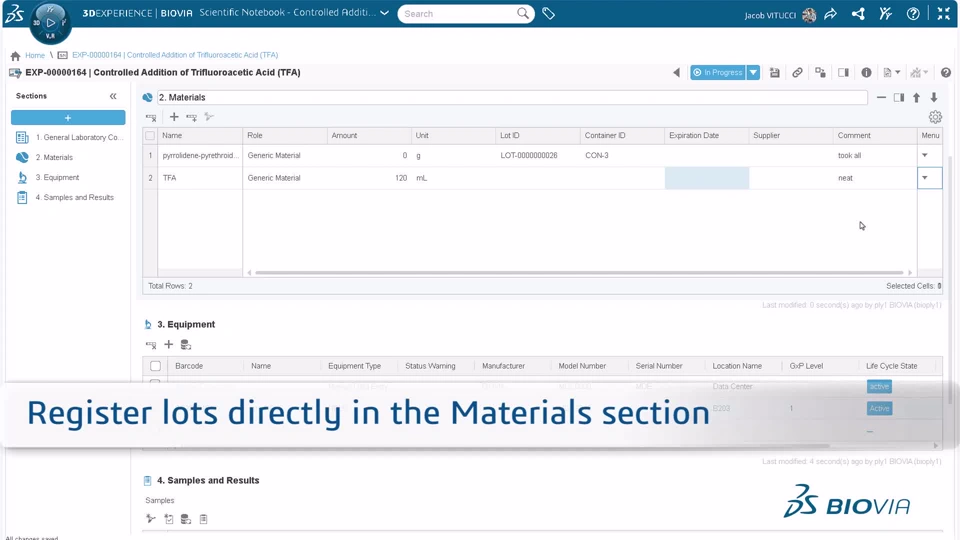Click the Materials filter clear icon
Viewport: 960px width, 540px height.
[x=151, y=117]
